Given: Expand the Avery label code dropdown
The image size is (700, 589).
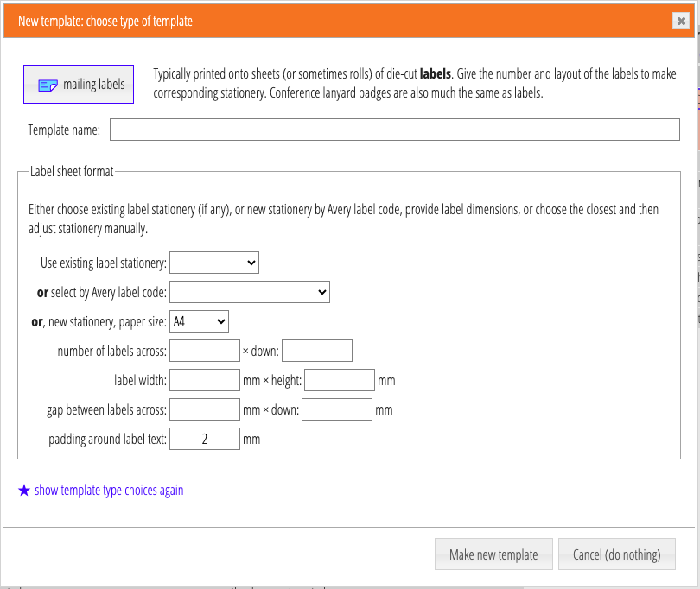Looking at the screenshot, I should point(250,292).
